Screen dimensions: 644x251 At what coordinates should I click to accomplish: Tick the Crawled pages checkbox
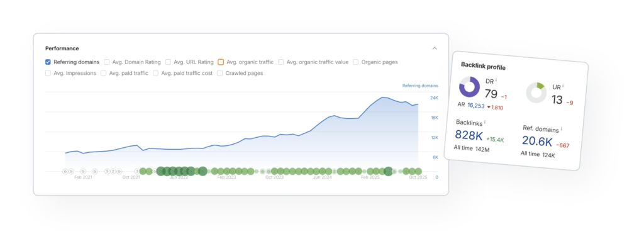point(220,74)
